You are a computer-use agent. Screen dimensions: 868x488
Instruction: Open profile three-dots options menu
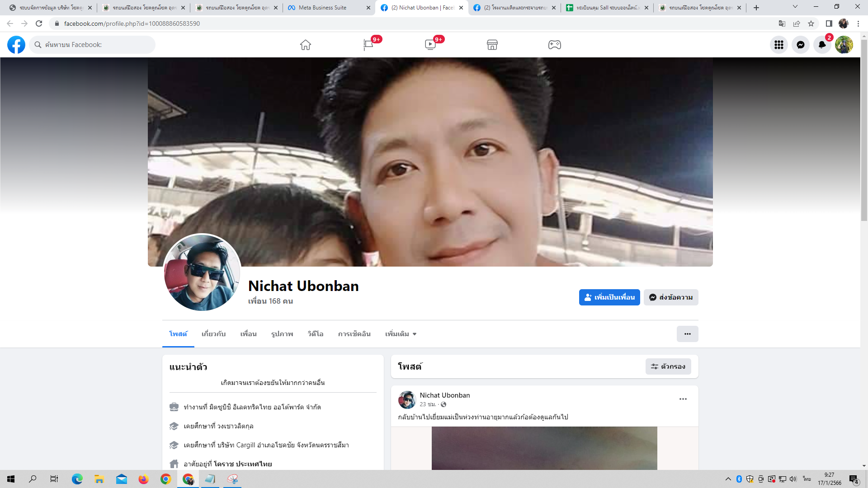point(687,334)
